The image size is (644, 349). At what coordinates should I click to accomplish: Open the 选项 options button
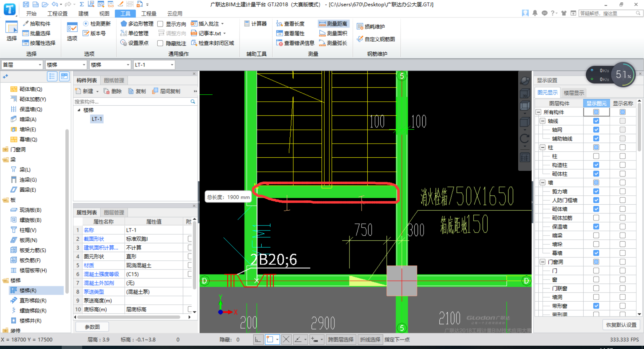pyautogui.click(x=72, y=32)
